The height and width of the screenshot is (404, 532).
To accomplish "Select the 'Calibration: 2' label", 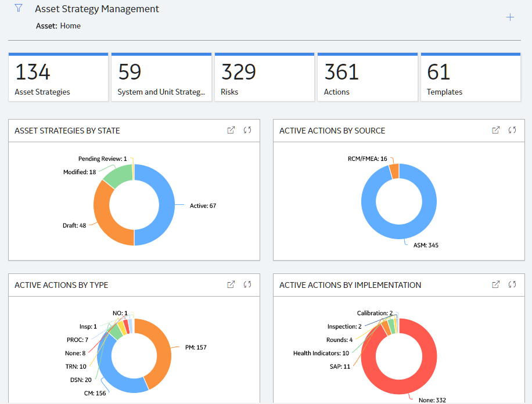I will tap(375, 313).
